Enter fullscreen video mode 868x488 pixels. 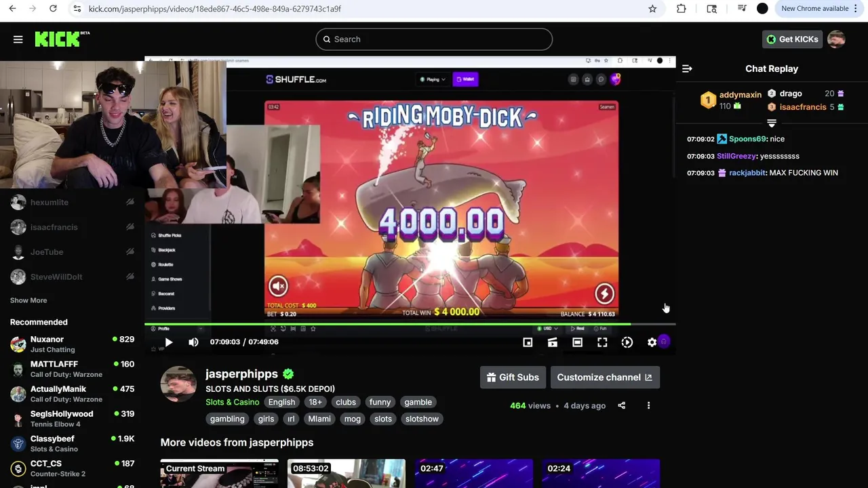pyautogui.click(x=602, y=342)
